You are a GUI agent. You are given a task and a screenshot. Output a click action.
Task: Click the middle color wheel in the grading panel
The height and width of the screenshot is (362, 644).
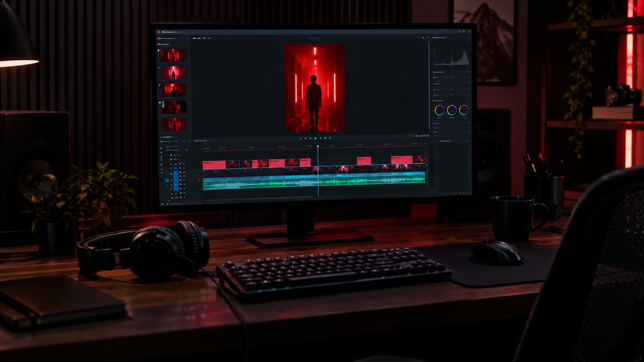[452, 110]
